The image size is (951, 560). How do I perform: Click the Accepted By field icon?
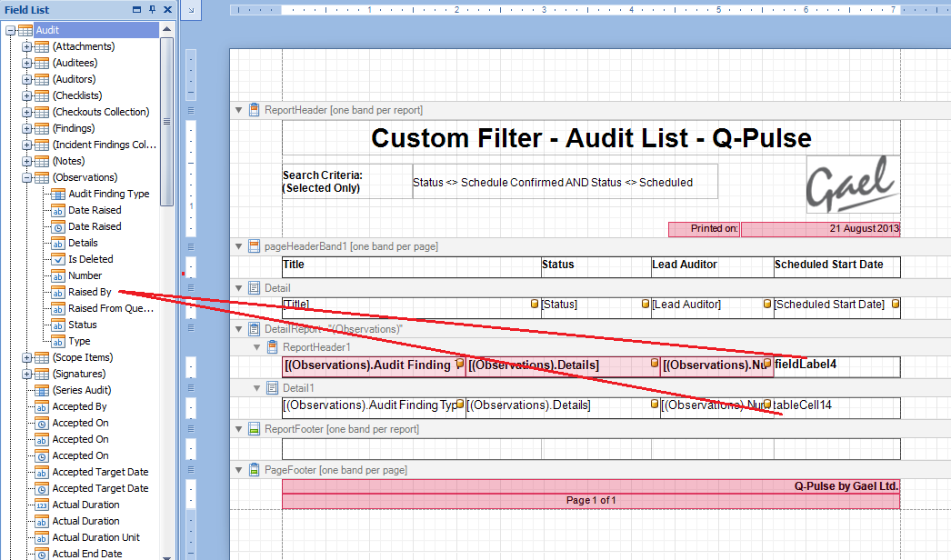click(41, 407)
